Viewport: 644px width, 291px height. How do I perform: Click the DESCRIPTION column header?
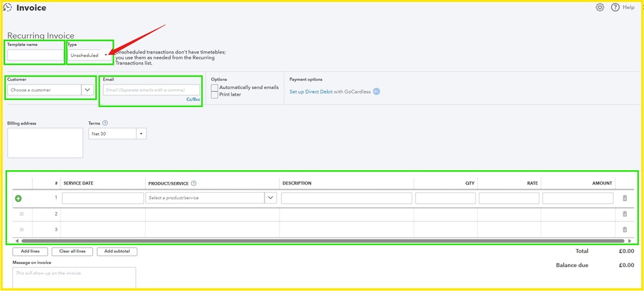[x=297, y=183]
